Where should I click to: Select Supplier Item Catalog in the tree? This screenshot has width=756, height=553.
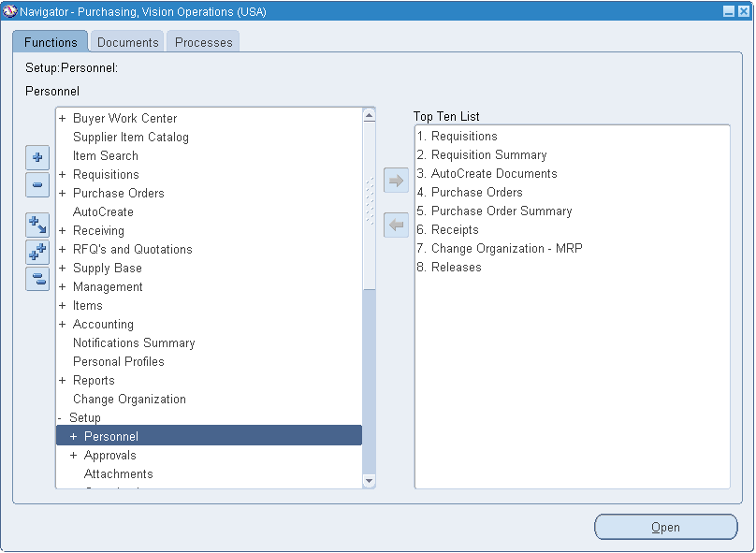130,137
